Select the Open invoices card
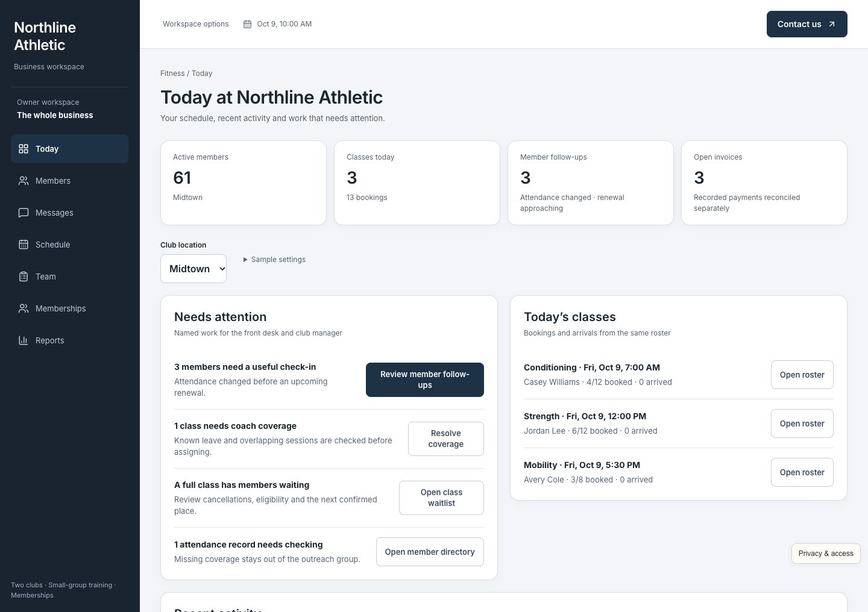Viewport: 868px width, 612px height. 764,183
